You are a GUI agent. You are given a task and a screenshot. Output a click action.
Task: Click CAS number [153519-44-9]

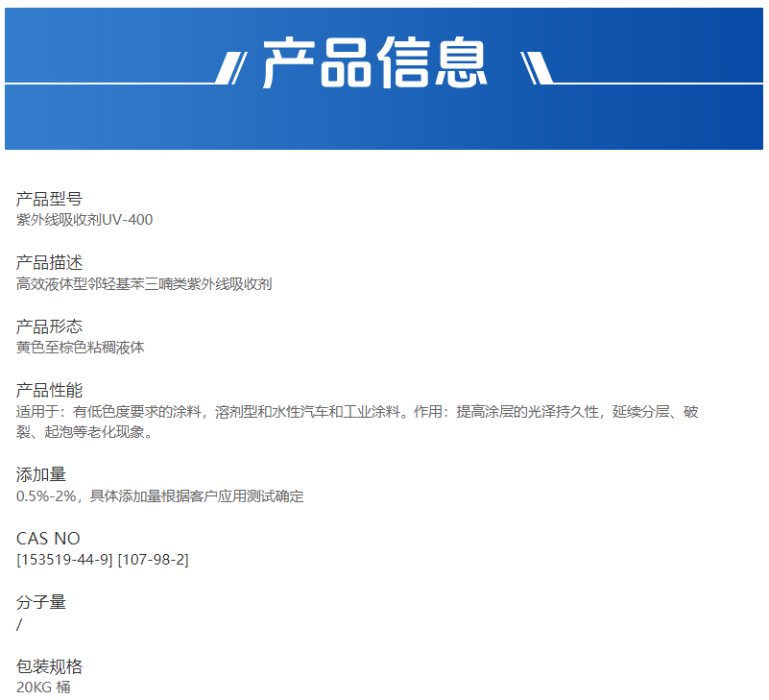pyautogui.click(x=64, y=560)
